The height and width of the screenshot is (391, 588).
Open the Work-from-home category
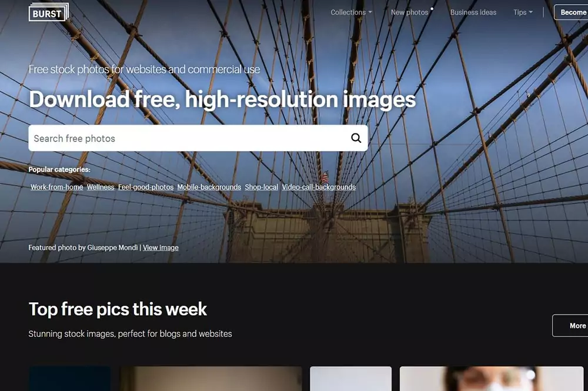point(56,187)
